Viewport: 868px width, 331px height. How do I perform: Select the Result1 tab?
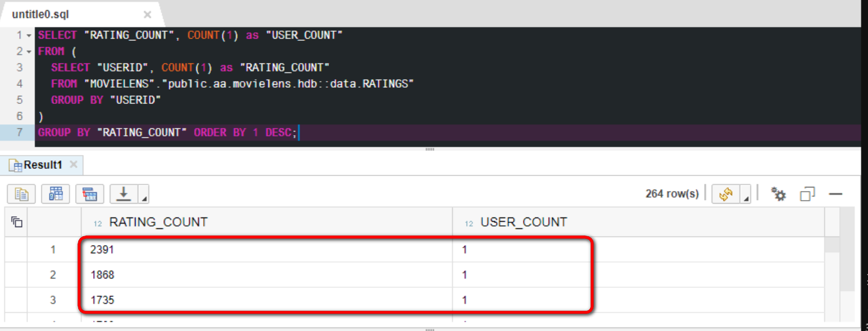click(37, 165)
